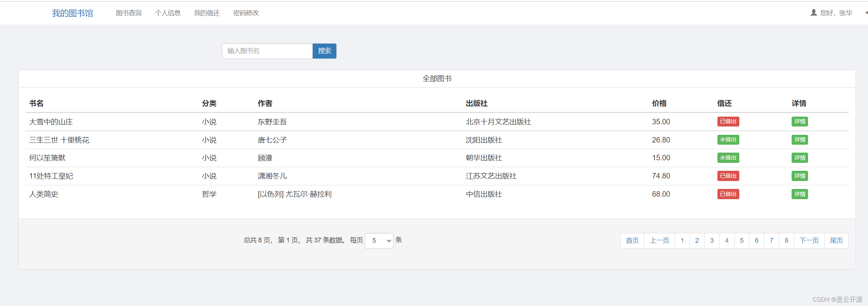Click the price 26.80

tap(661, 140)
